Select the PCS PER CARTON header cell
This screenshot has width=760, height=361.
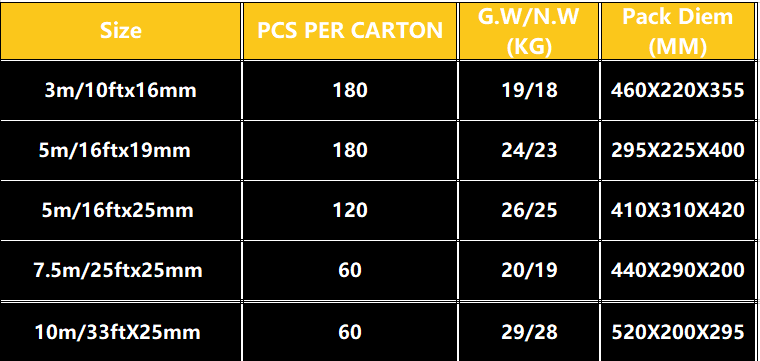[349, 31]
